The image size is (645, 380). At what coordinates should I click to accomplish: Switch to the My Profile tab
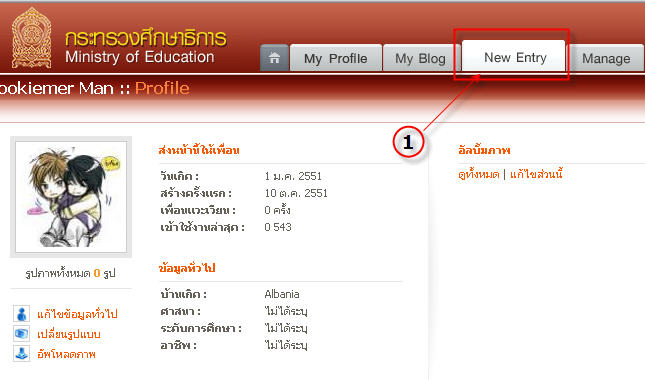click(x=336, y=58)
